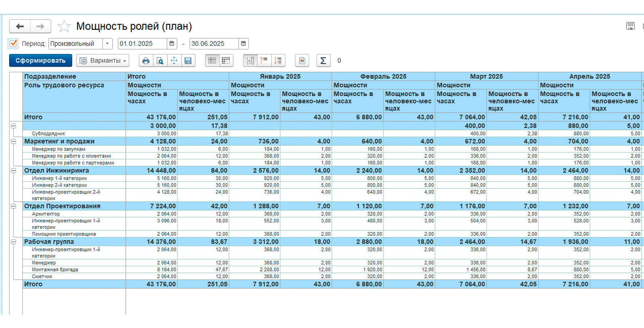This screenshot has height=328, width=644.
Task: Click the sort descending icon
Action: click(x=278, y=61)
